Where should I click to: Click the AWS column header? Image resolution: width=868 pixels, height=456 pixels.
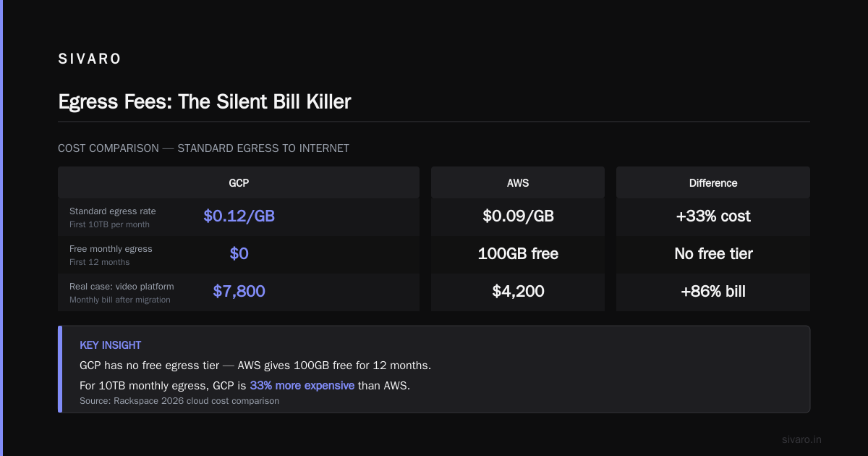coord(518,183)
